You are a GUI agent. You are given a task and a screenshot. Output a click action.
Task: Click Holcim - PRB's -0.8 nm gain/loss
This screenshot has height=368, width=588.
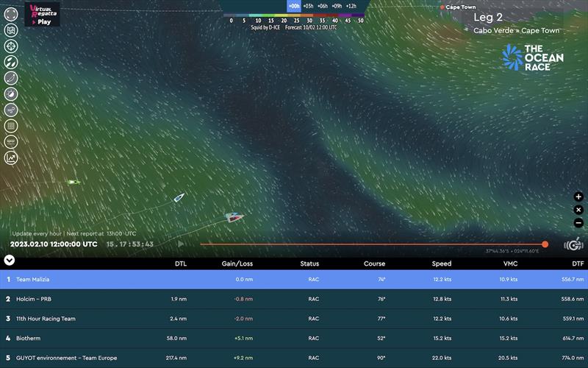tap(243, 300)
